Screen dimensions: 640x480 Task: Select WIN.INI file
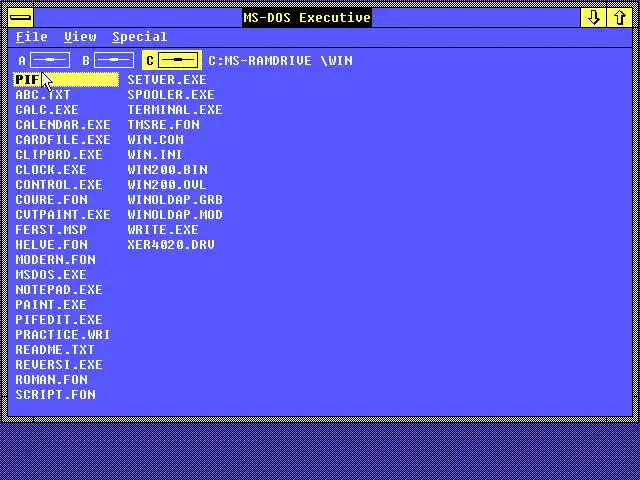point(155,155)
